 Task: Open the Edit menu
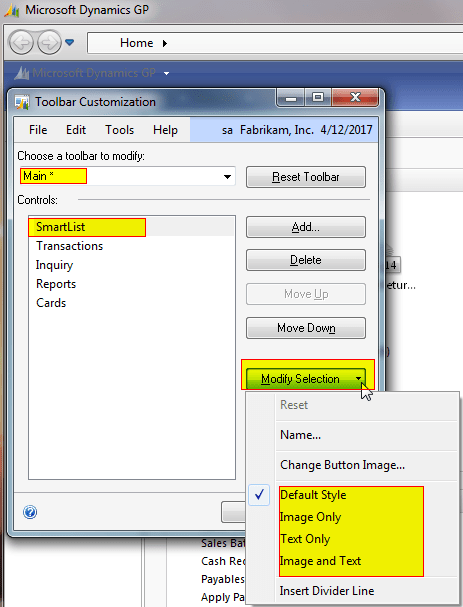(76, 130)
